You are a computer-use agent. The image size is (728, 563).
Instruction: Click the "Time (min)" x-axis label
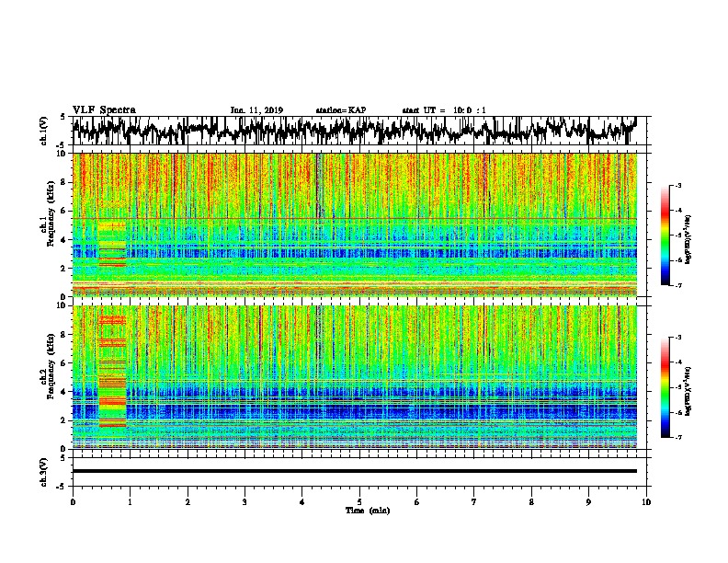point(368,511)
